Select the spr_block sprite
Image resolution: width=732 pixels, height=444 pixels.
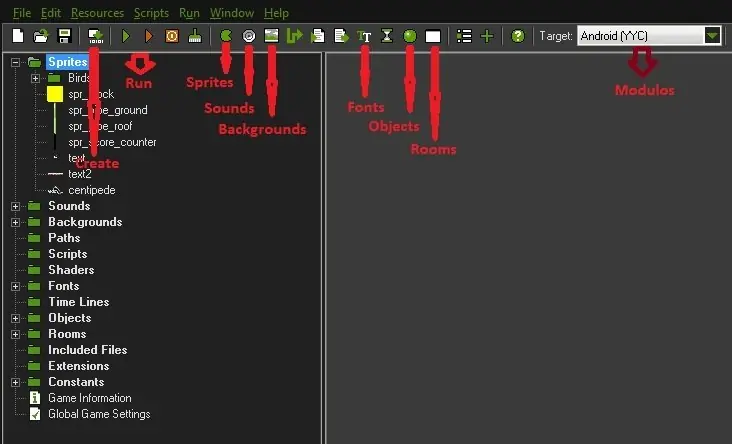tap(91, 94)
